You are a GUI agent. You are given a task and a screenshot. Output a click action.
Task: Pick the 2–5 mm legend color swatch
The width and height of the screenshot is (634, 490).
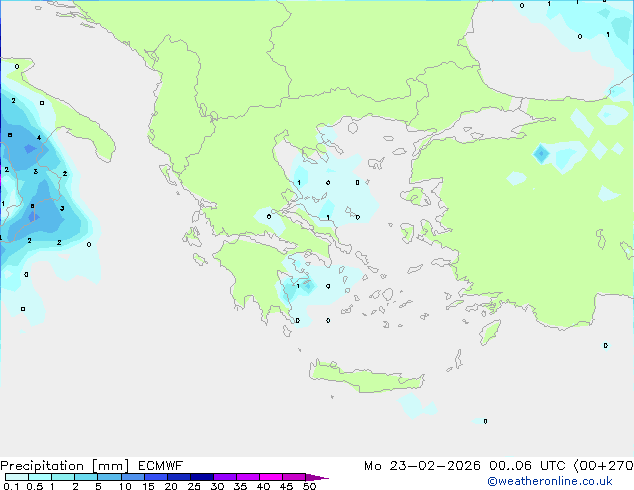pos(87,478)
